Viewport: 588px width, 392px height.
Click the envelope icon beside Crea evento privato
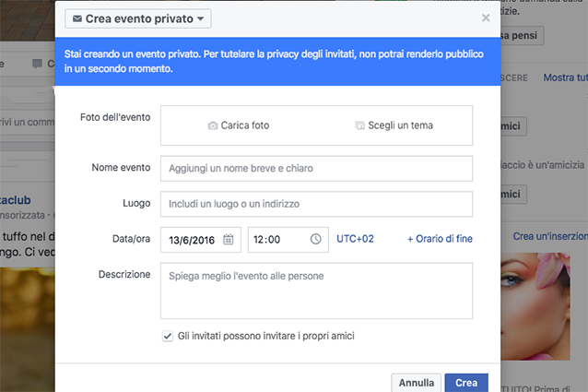click(76, 18)
